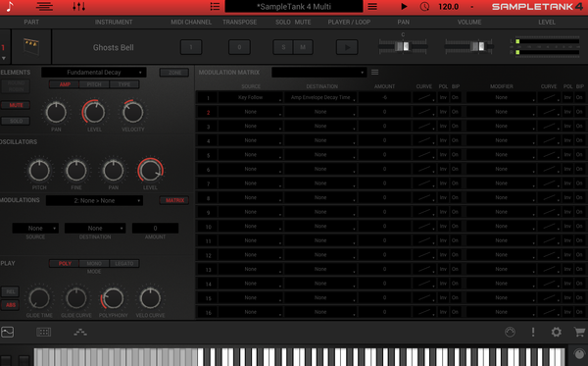Open row 1 destination Amp Envelope Decay Time
The width and height of the screenshot is (588, 366).
(320, 97)
